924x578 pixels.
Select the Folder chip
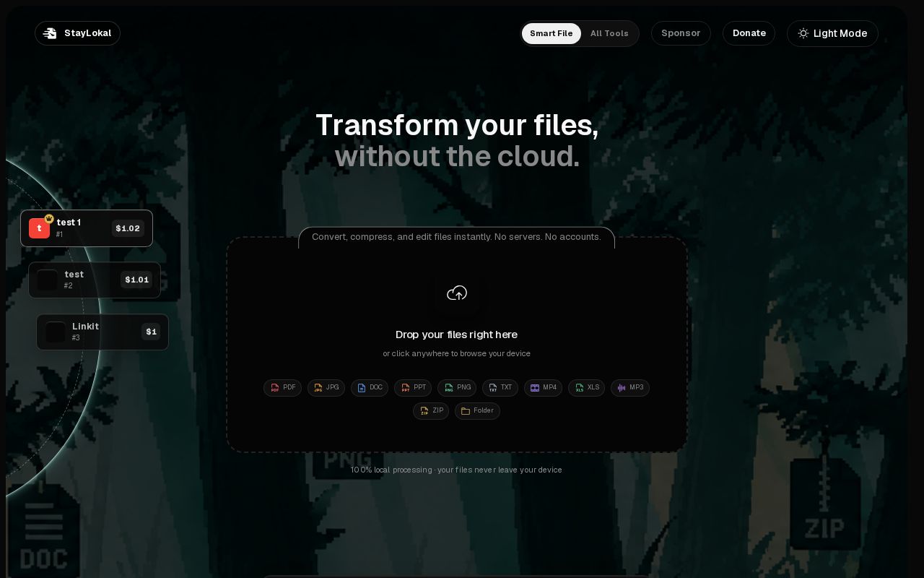coord(477,411)
